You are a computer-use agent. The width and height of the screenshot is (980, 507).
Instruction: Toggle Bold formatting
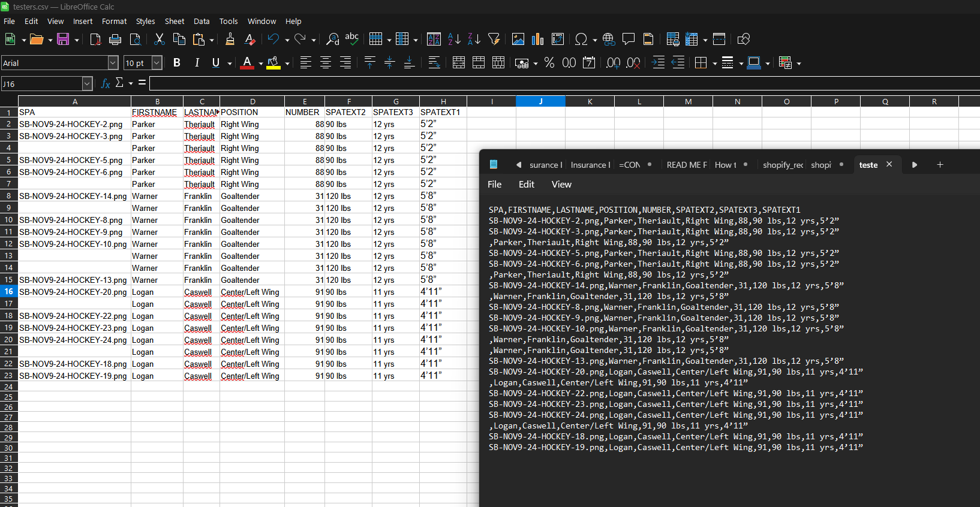pos(177,63)
